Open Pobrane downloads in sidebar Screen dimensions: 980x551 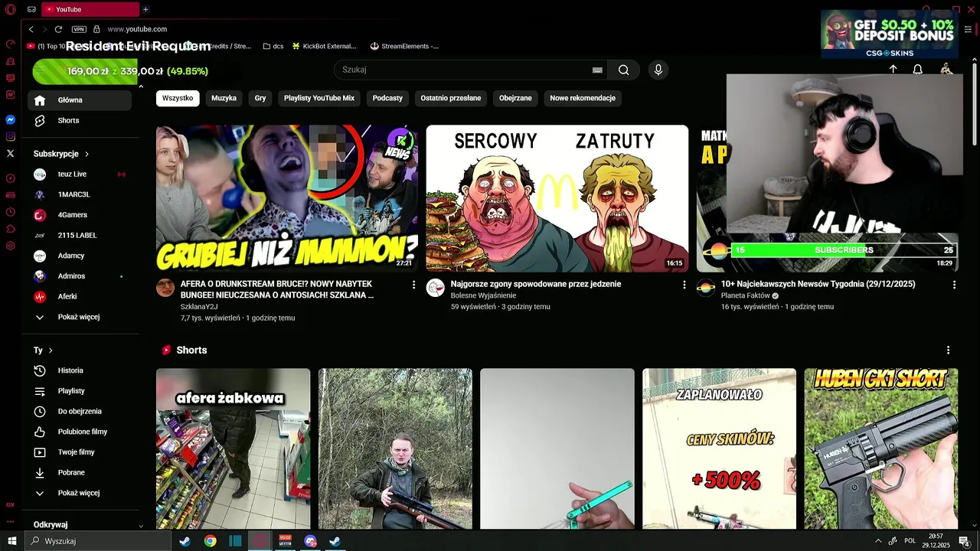(80, 472)
